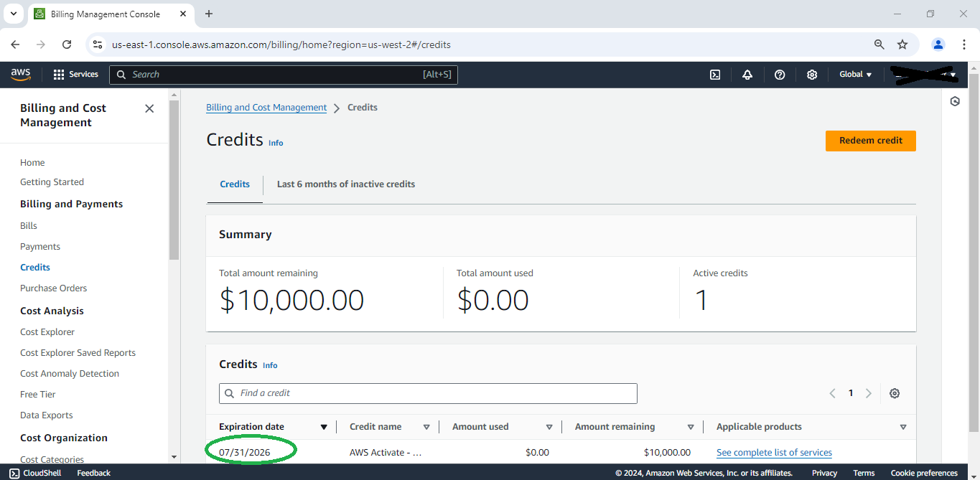Open Cost Explorer Saved Reports

pyautogui.click(x=78, y=352)
